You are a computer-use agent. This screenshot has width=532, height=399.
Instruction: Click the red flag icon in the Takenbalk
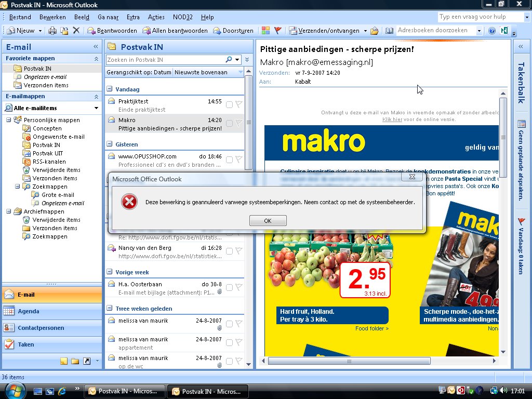522,221
